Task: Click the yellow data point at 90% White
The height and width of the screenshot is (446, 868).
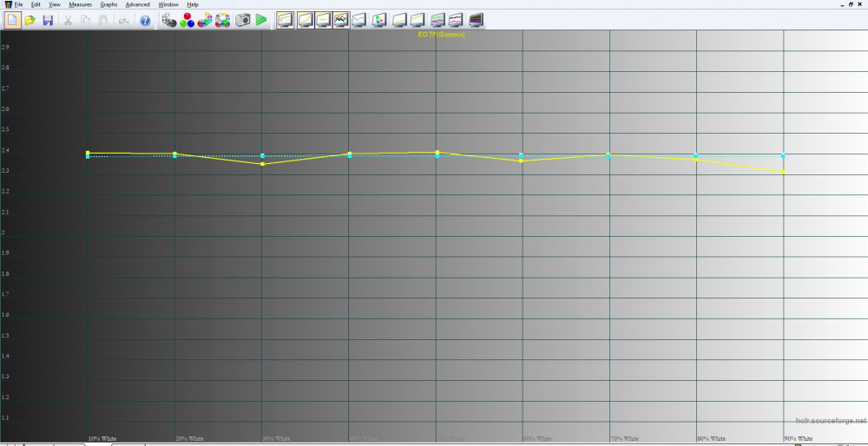Action: pyautogui.click(x=783, y=171)
